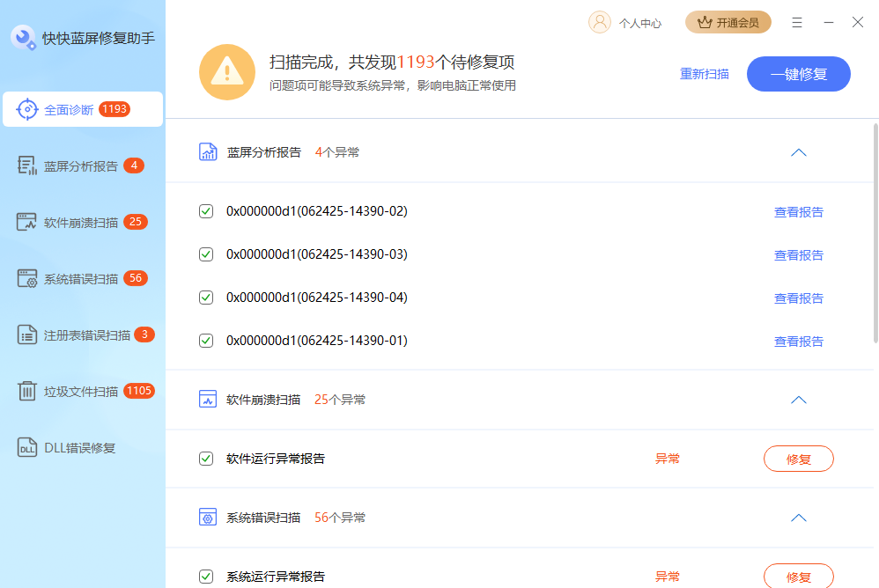This screenshot has width=879, height=588.
Task: Open 查看报告 for 0x000000d1(062425-14390-03)
Action: click(798, 254)
